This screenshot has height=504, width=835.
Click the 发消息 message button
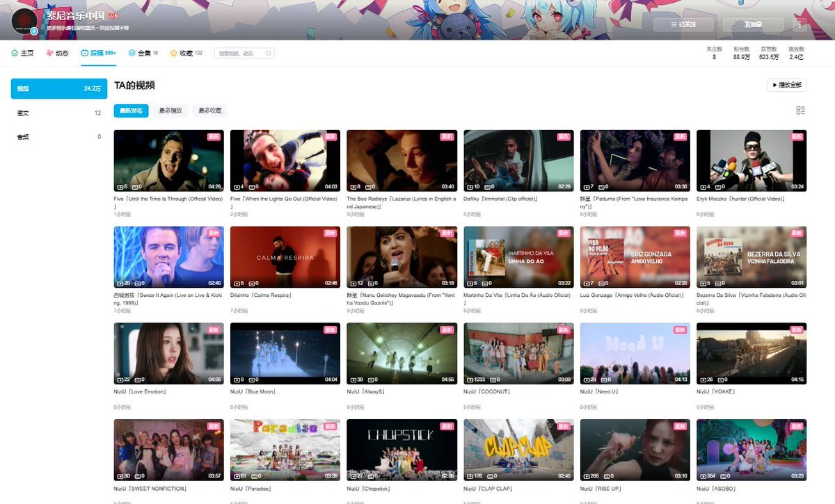tap(753, 24)
